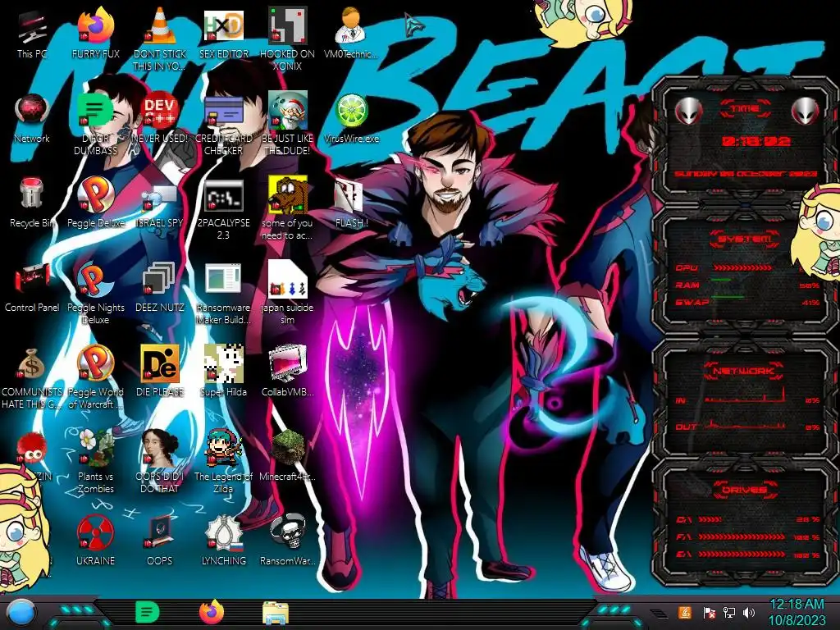Screen dimensions: 840x630
Task: Click the SYSTEM header on the widget
Action: 745,239
